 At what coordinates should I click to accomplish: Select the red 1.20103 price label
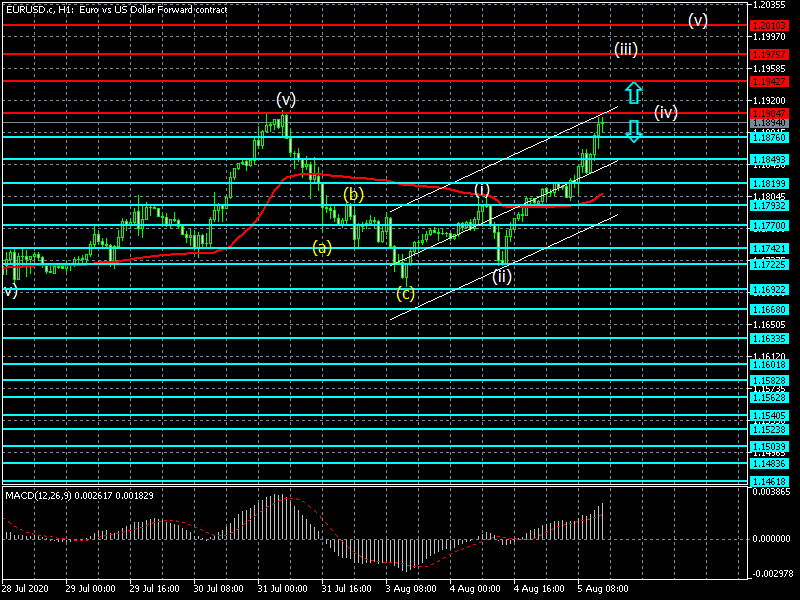coord(769,26)
